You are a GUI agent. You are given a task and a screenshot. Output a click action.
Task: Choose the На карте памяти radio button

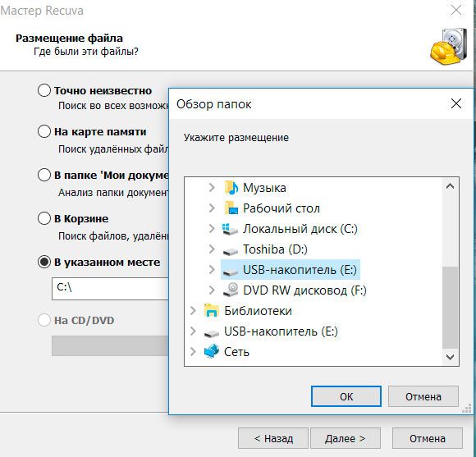(44, 131)
